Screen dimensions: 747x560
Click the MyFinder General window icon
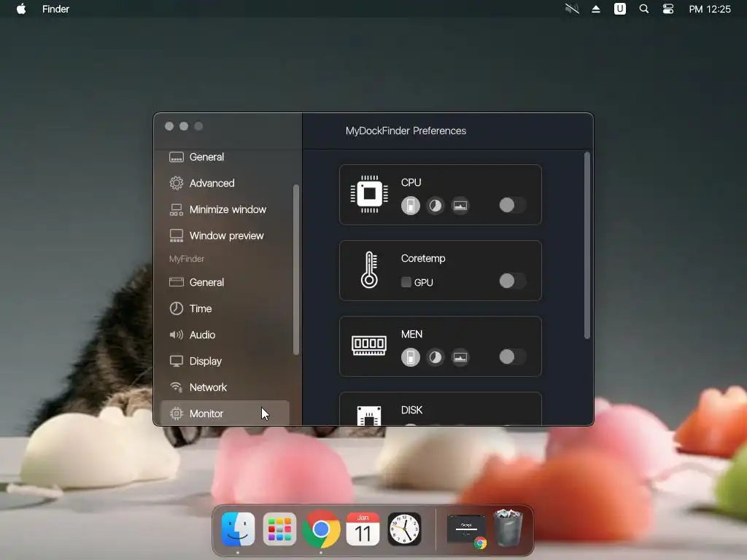(177, 282)
